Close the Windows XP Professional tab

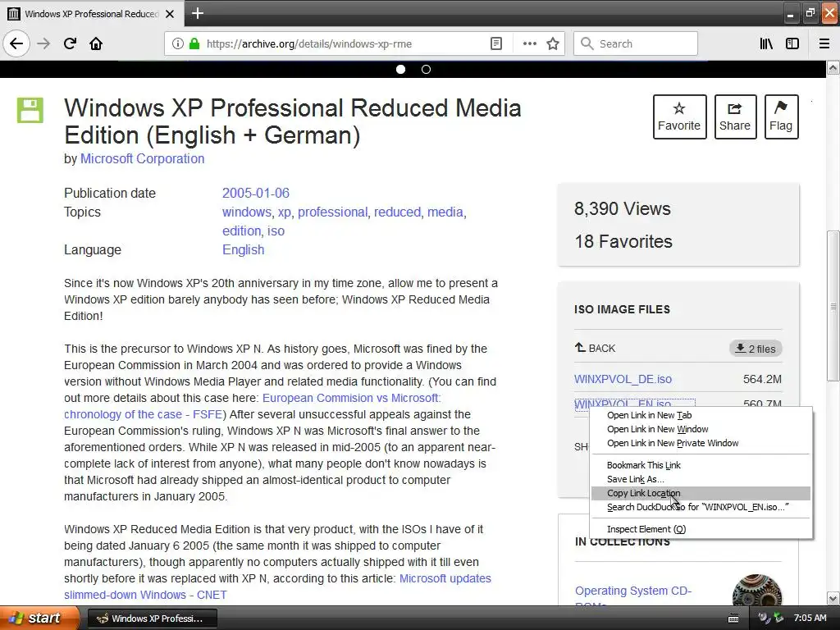[170, 14]
